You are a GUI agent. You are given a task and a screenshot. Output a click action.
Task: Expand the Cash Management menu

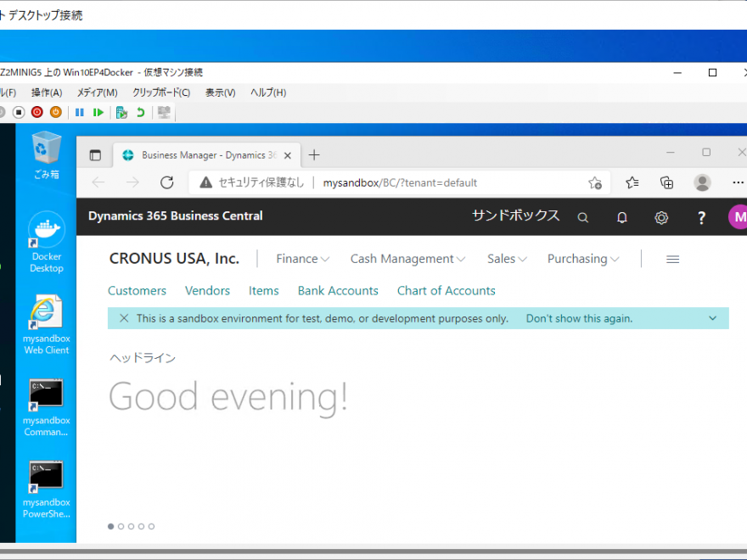tap(407, 259)
